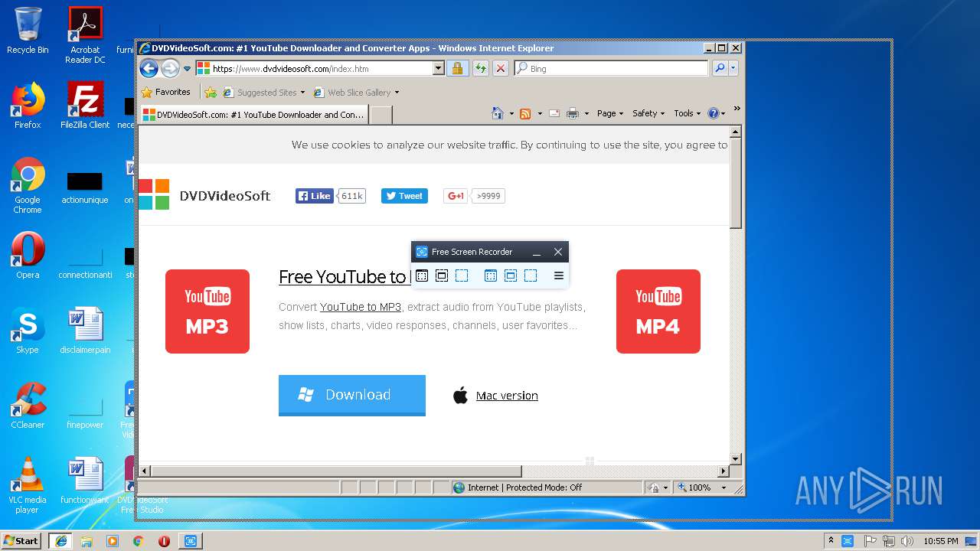
Task: Select the blue record-window icon in Free Screen Recorder
Action: coord(491,275)
